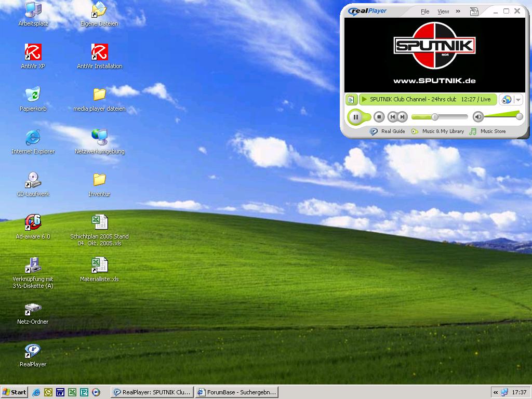Select the CD-Laufwerk shortcut
Image resolution: width=532 pixels, height=399 pixels.
(33, 184)
